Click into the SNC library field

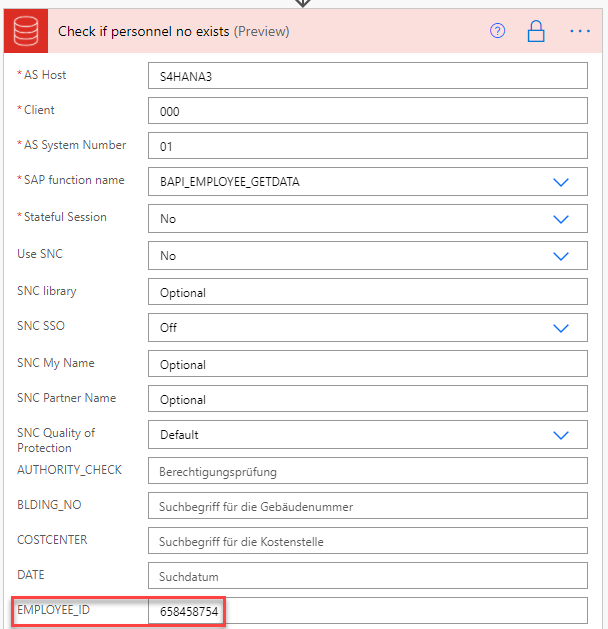pyautogui.click(x=368, y=292)
